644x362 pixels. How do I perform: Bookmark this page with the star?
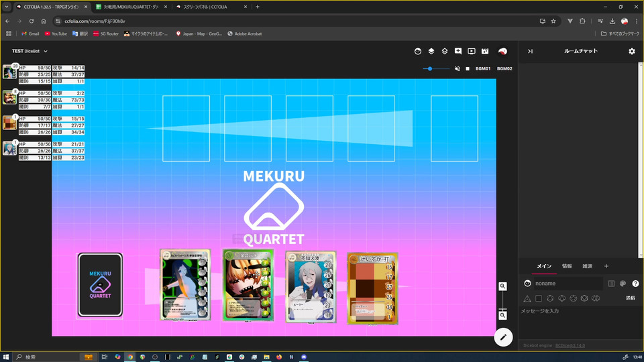tap(553, 21)
